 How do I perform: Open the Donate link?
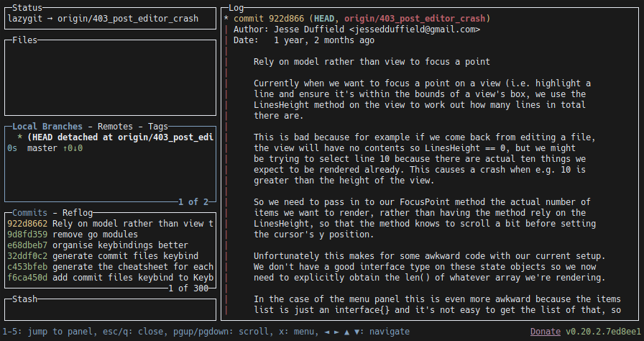click(545, 332)
